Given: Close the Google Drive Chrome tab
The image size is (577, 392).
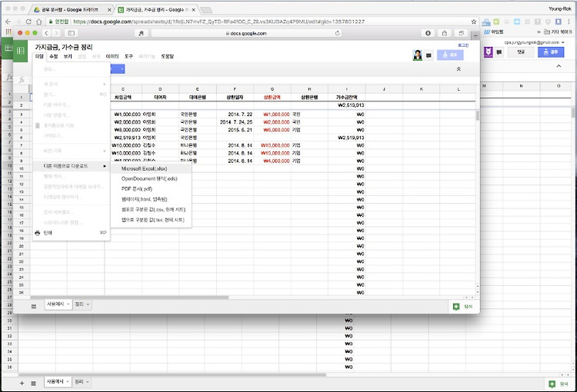Looking at the screenshot, I should [x=109, y=10].
